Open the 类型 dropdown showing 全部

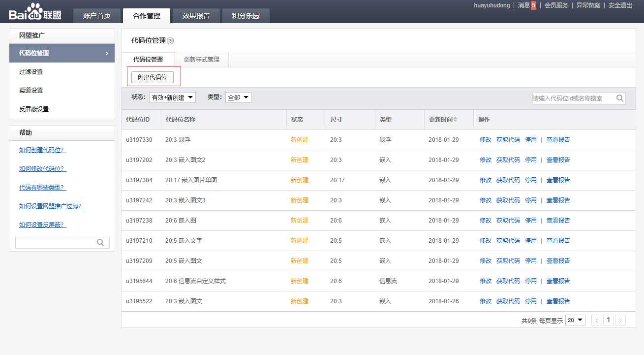238,97
